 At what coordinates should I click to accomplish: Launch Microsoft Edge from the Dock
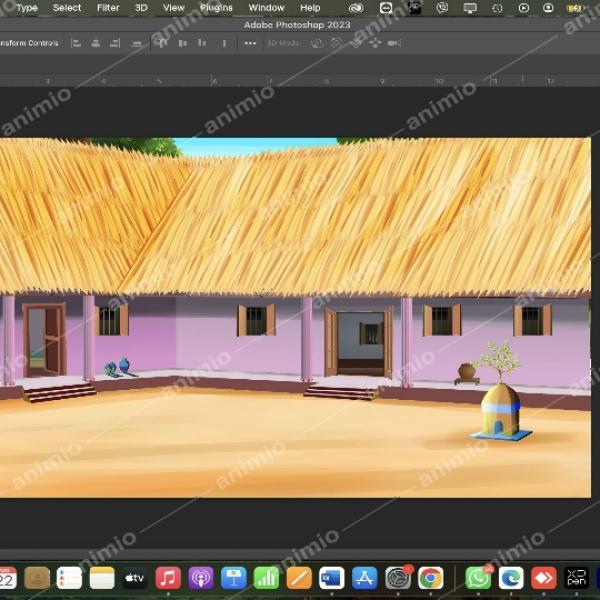511,578
